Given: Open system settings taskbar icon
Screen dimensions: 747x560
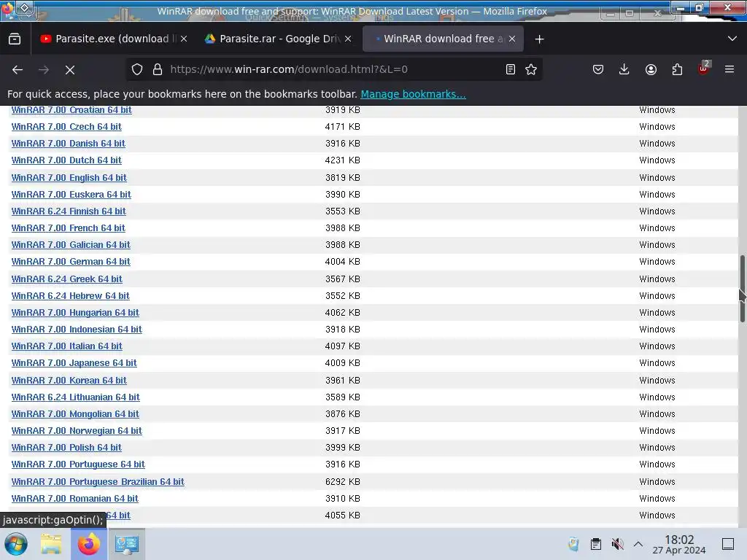Looking at the screenshot, I should tap(127, 544).
